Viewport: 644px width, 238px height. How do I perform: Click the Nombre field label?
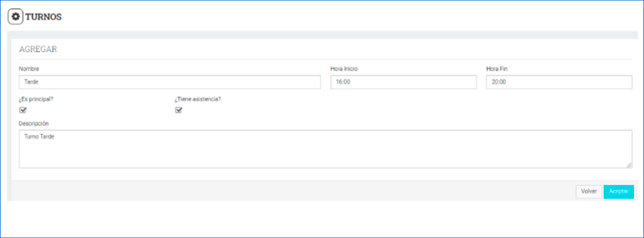point(29,69)
